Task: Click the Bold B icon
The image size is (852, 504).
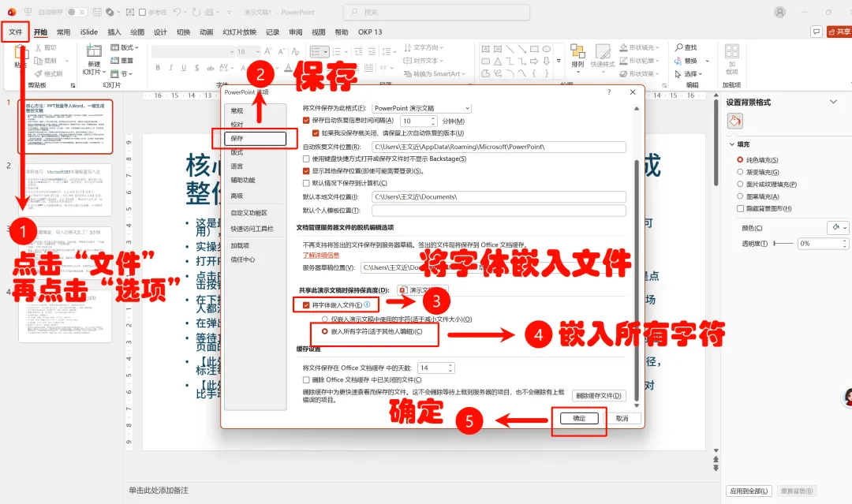Action: pos(158,68)
